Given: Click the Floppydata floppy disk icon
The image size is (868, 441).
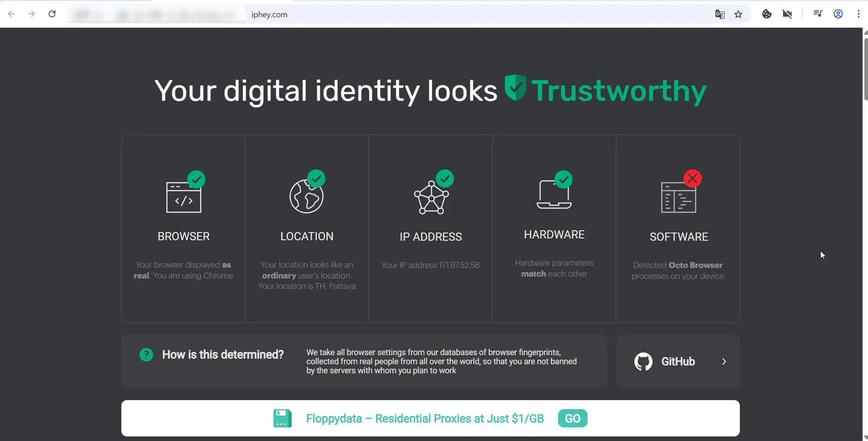Looking at the screenshot, I should [282, 418].
